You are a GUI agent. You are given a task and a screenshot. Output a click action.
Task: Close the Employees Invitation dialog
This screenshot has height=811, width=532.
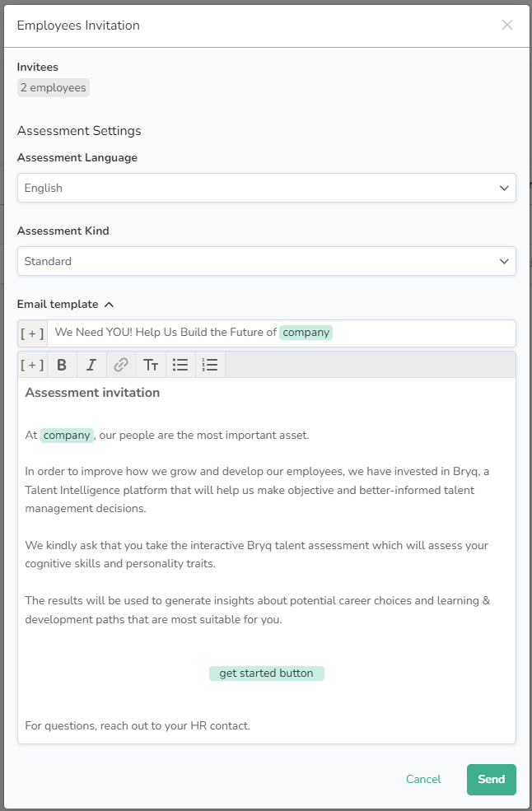(x=507, y=25)
